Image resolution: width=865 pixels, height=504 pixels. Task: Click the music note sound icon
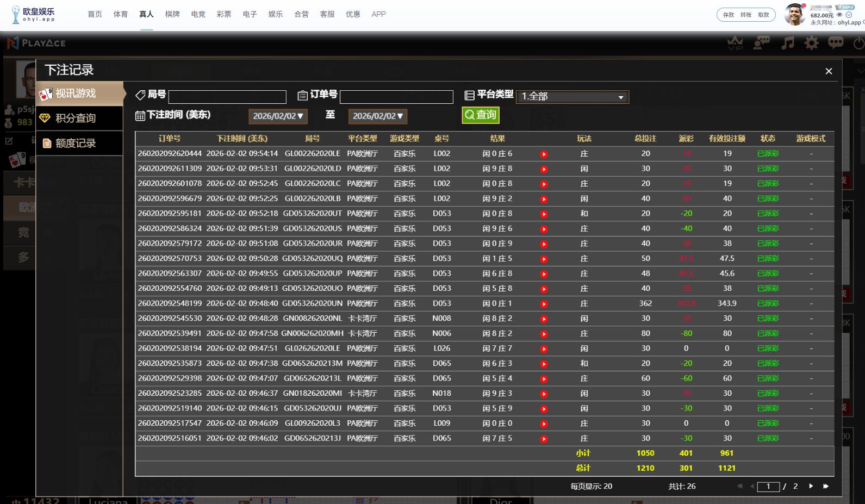click(787, 43)
